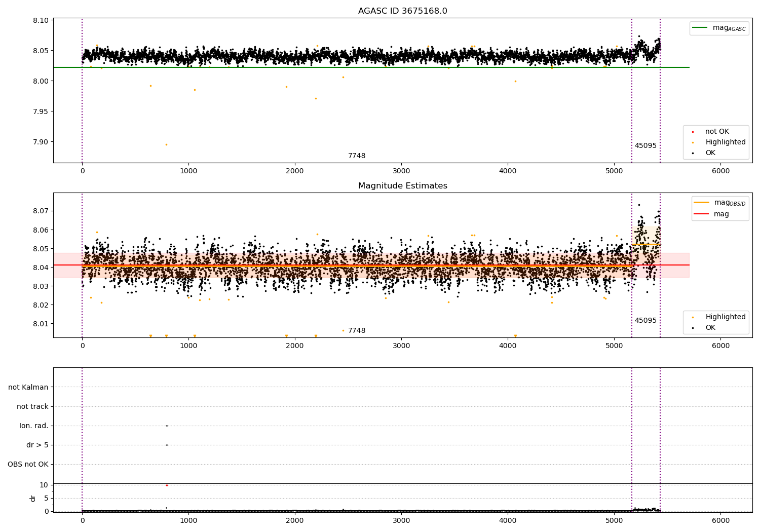Click the 7748 annotation in Magnitude Estimates plot
Viewport: 760px width, 532px height.
tap(357, 331)
